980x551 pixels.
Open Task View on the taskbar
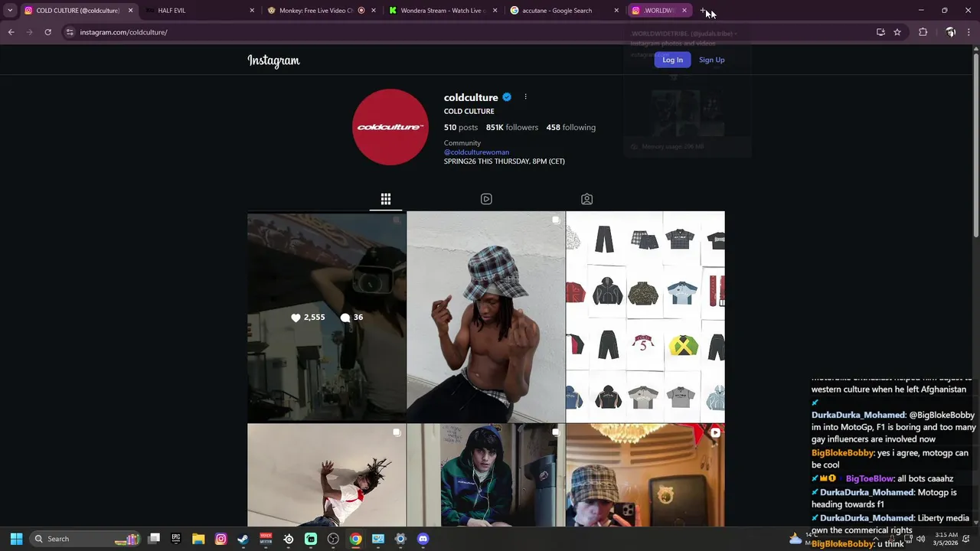(154, 539)
